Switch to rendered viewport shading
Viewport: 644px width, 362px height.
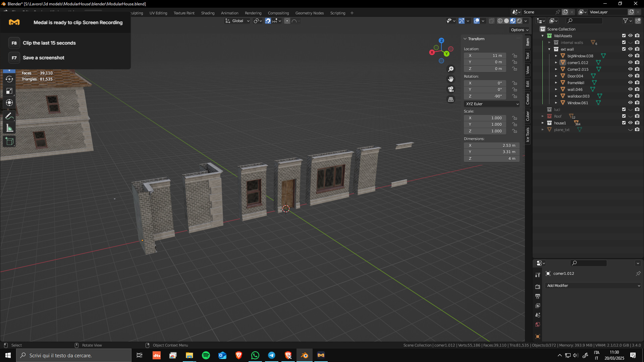tap(519, 21)
